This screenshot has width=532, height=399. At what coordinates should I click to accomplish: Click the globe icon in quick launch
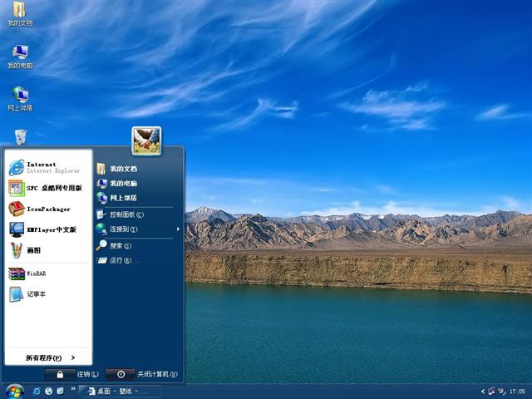click(x=48, y=392)
